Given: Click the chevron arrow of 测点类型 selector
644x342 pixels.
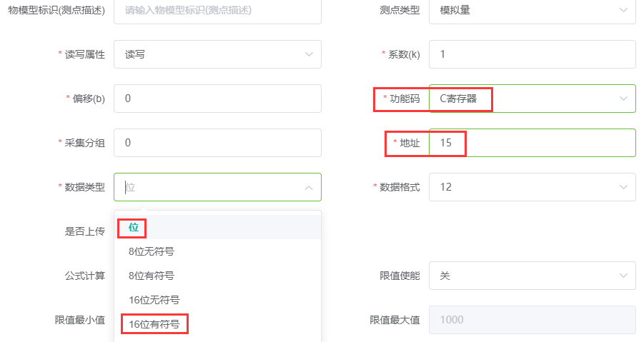Looking at the screenshot, I should pos(623,10).
